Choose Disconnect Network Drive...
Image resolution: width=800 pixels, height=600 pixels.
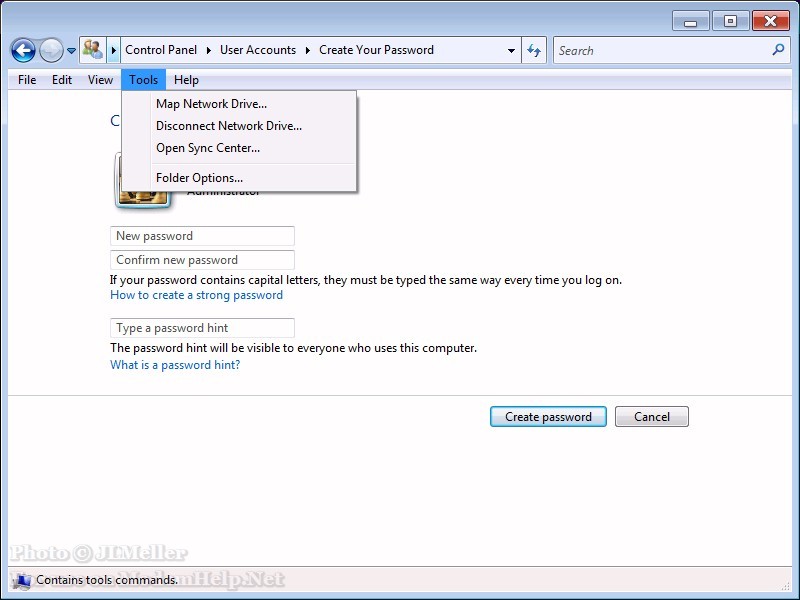239,126
